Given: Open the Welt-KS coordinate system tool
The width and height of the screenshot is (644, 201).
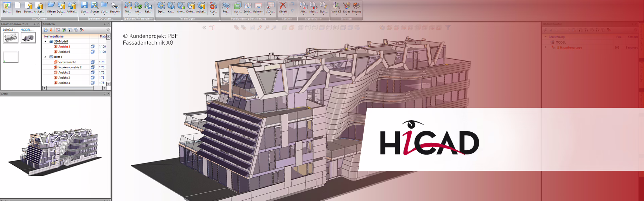Looking at the screenshot, I should tap(336, 7).
